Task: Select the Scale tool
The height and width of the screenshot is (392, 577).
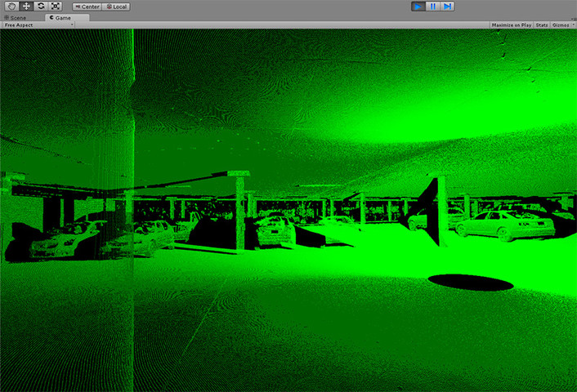Action: (56, 7)
